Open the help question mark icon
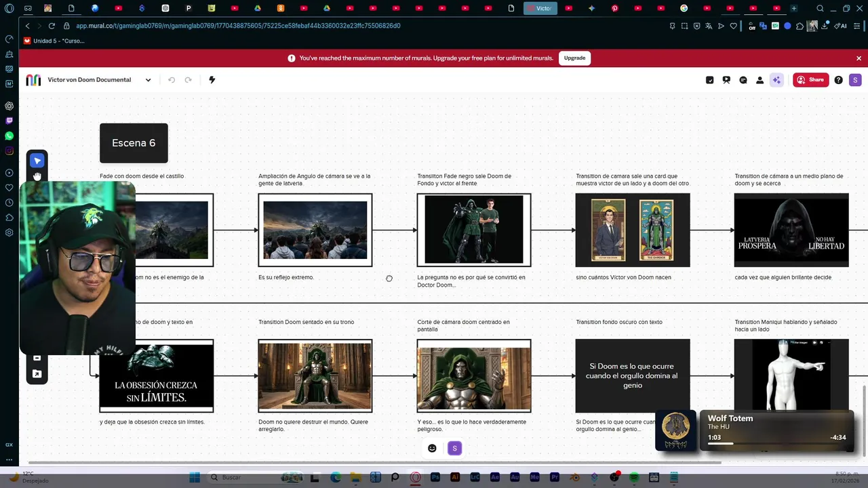 pyautogui.click(x=838, y=80)
